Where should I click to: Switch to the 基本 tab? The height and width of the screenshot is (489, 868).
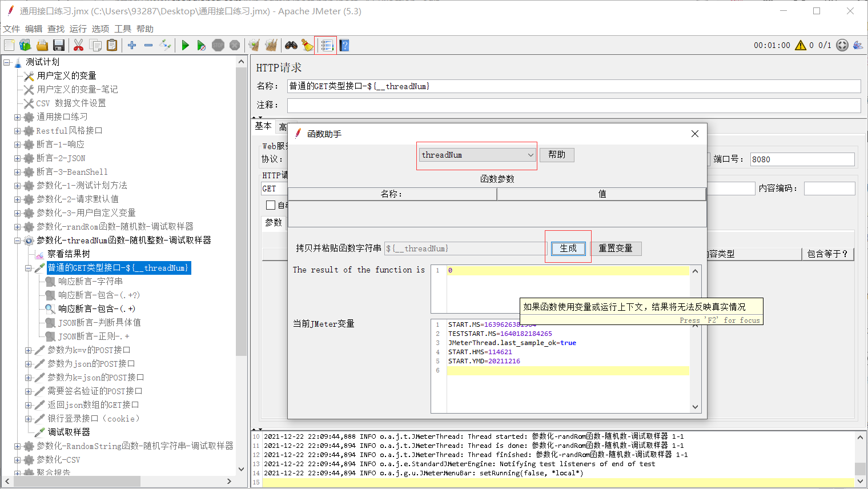(x=263, y=126)
